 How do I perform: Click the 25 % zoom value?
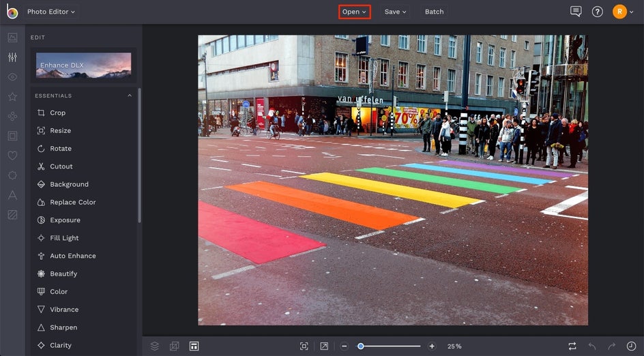[x=454, y=346]
